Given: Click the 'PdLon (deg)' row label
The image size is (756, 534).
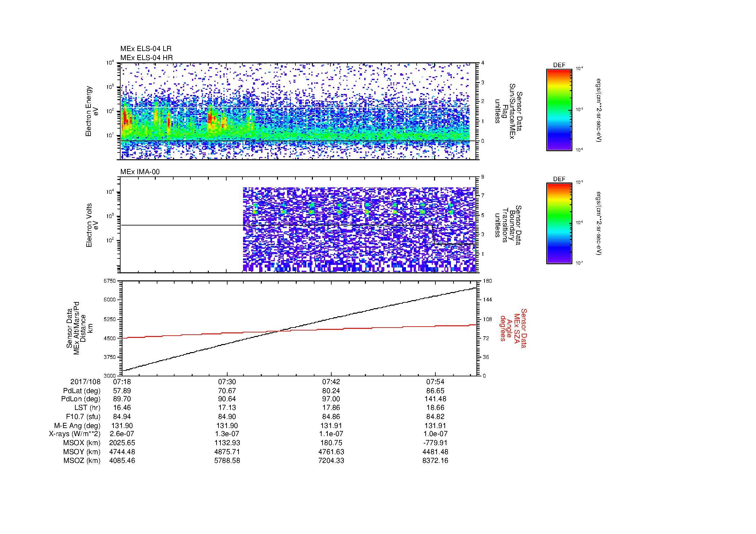Looking at the screenshot, I should (x=81, y=399).
